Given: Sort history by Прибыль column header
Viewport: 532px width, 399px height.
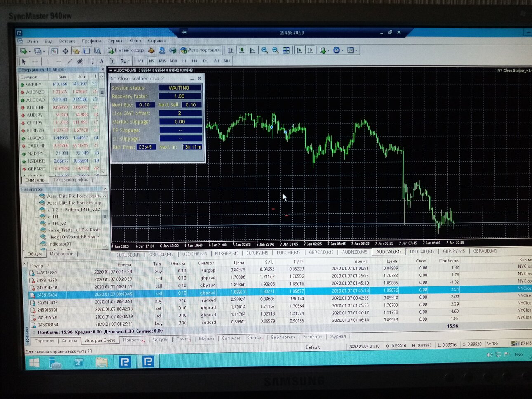Looking at the screenshot, I should click(x=449, y=260).
